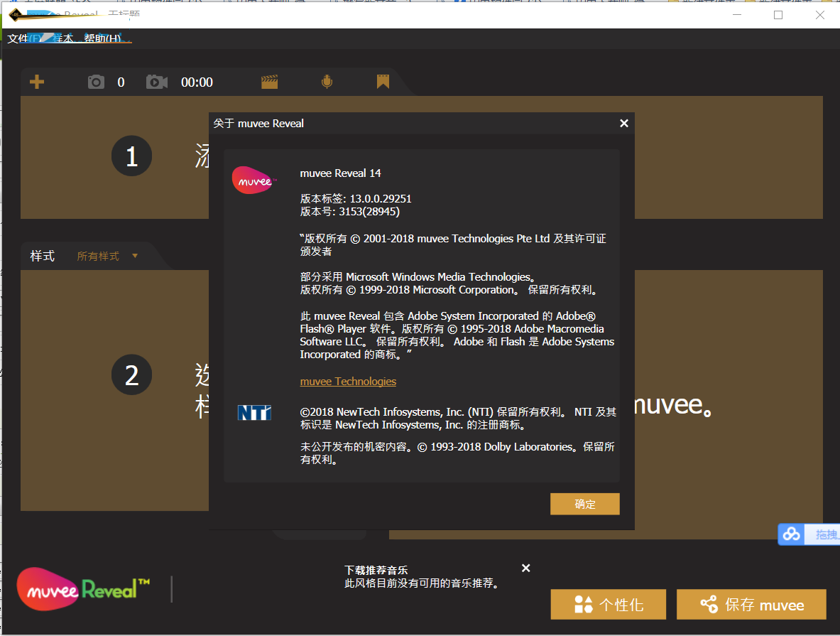Click the 个性化 personalize button
The height and width of the screenshot is (636, 840).
tap(609, 604)
